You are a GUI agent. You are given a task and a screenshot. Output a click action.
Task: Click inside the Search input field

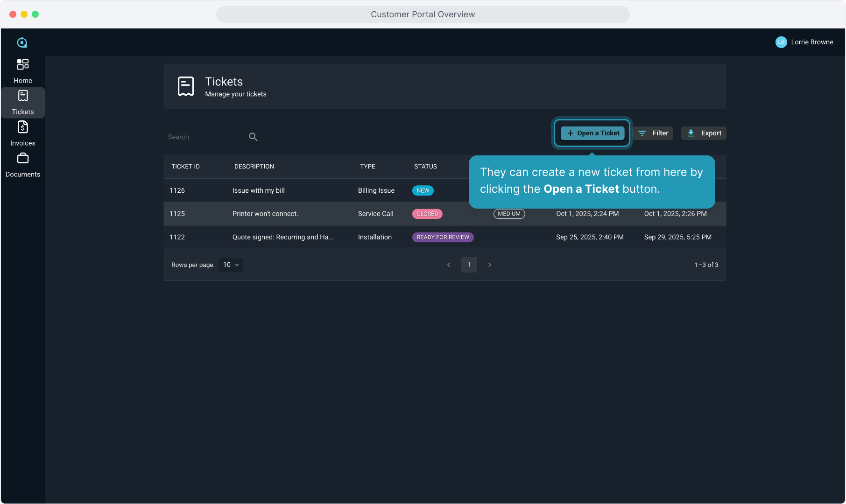[205, 137]
